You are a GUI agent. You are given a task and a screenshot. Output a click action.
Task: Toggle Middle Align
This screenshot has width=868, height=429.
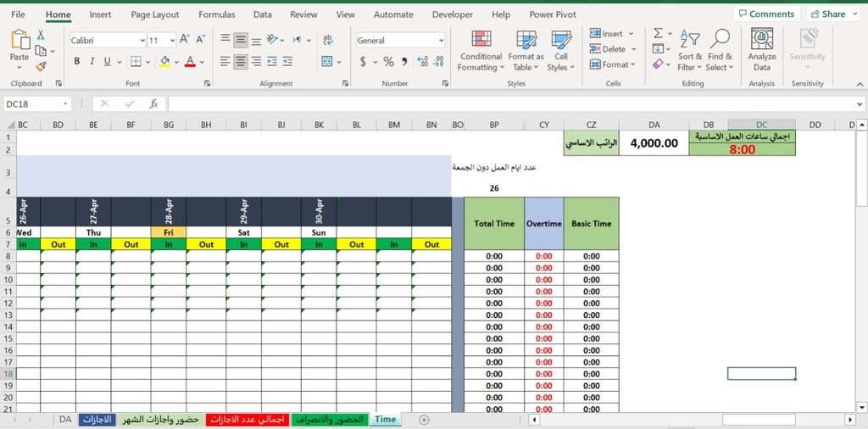pyautogui.click(x=240, y=40)
